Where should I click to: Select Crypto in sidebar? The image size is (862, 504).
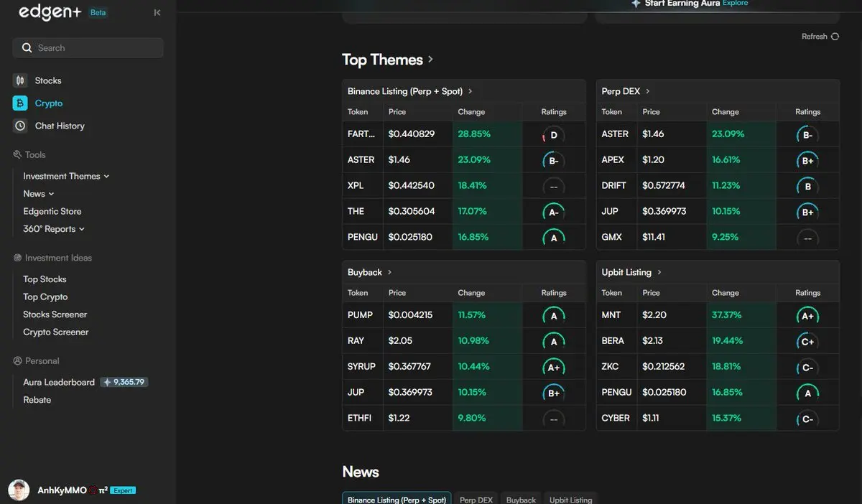[49, 103]
